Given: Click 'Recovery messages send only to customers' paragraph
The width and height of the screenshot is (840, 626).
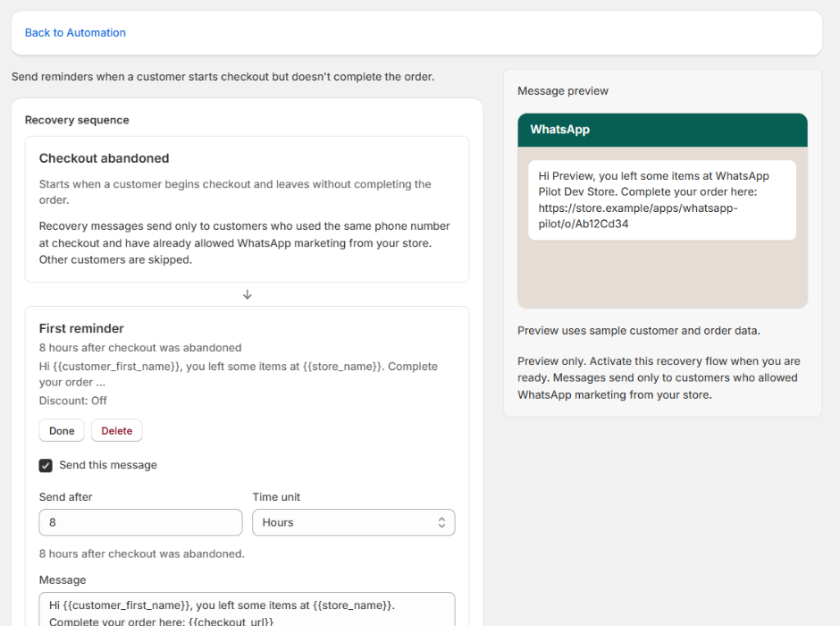Looking at the screenshot, I should coord(245,242).
